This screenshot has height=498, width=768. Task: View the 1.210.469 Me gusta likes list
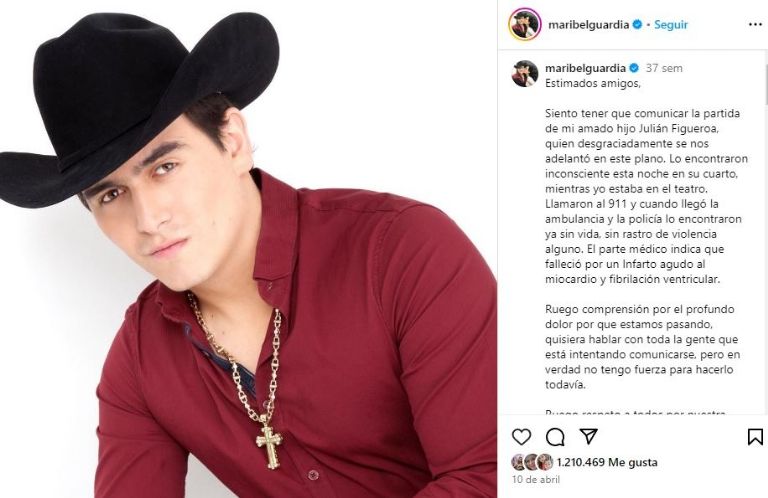[607, 462]
